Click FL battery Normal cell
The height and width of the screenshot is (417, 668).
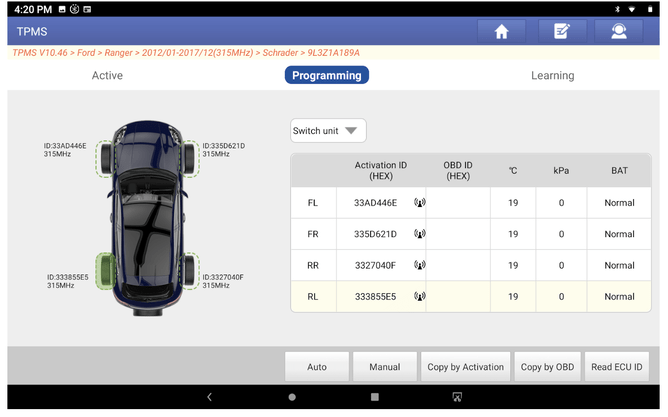(x=619, y=203)
